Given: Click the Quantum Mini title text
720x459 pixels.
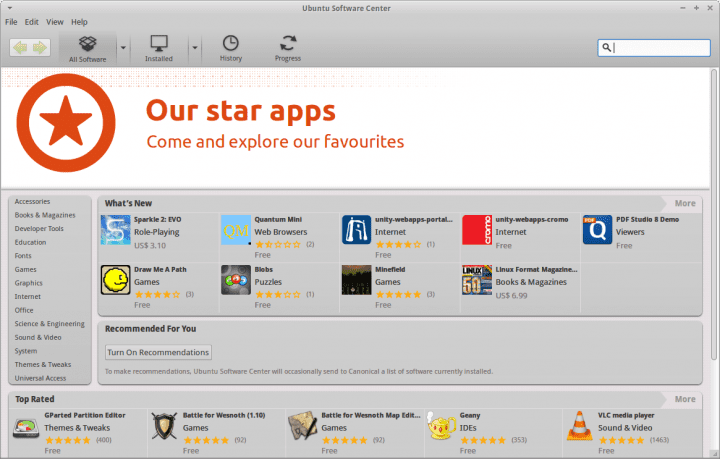Looking at the screenshot, I should (x=278, y=219).
